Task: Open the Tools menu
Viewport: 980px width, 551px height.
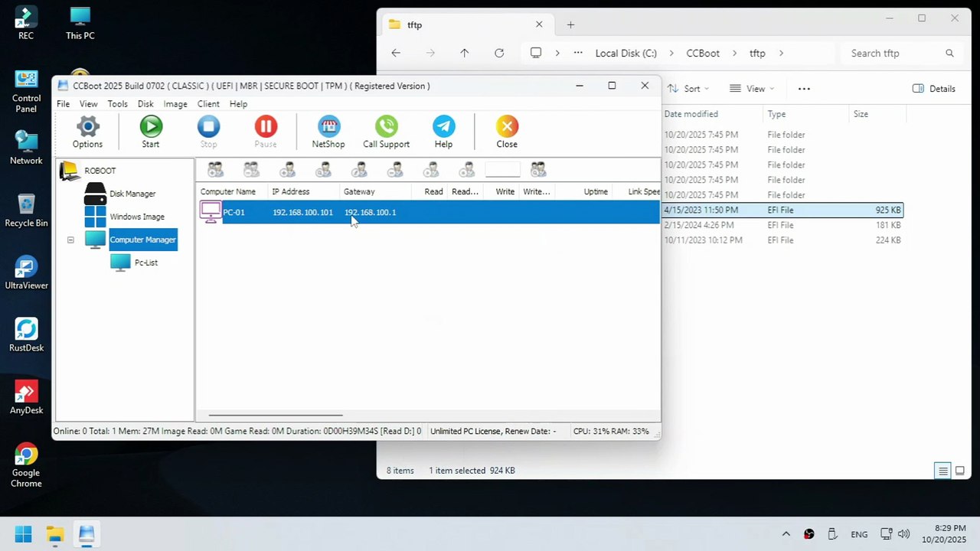Action: (118, 104)
